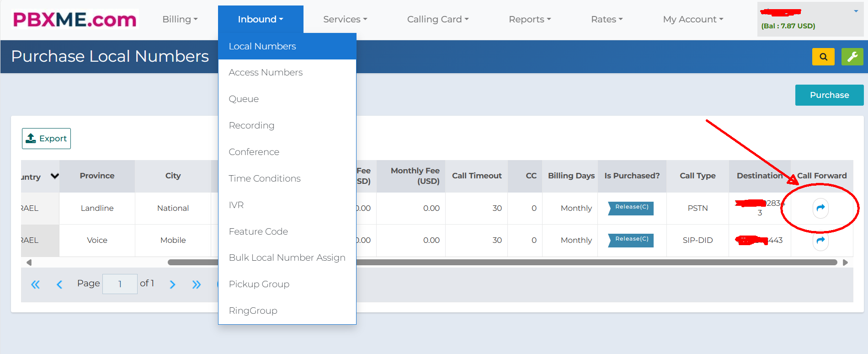Click the page number input field
This screenshot has width=868, height=354.
(x=120, y=284)
